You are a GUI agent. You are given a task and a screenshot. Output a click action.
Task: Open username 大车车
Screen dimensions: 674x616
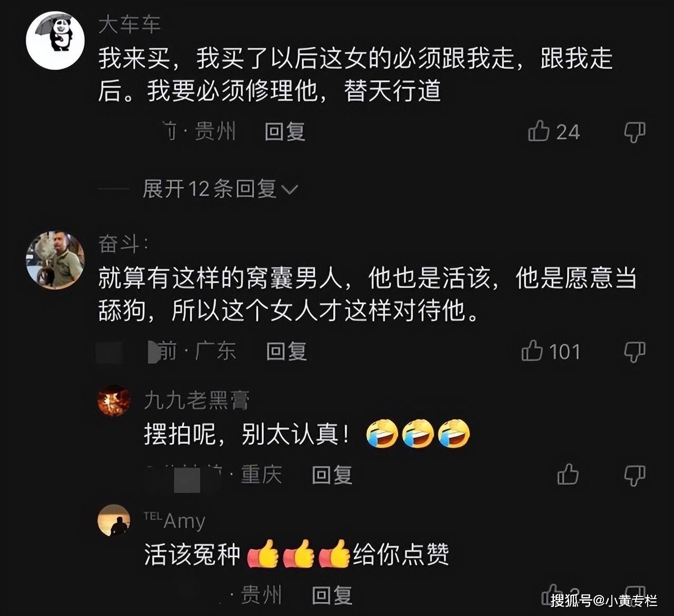130,25
